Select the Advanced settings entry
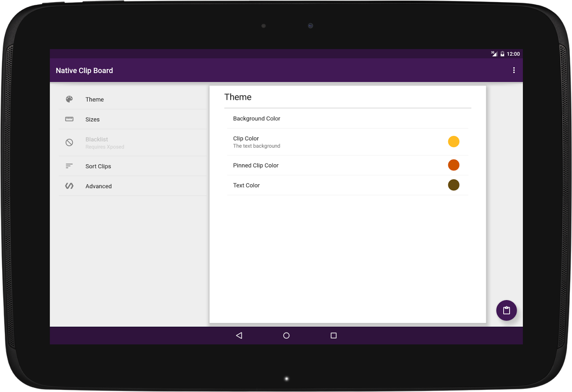572x392 pixels. (x=99, y=186)
